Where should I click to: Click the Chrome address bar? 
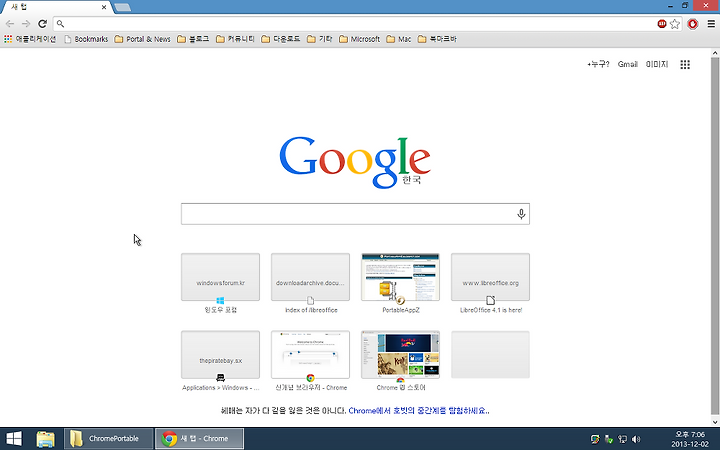356,24
